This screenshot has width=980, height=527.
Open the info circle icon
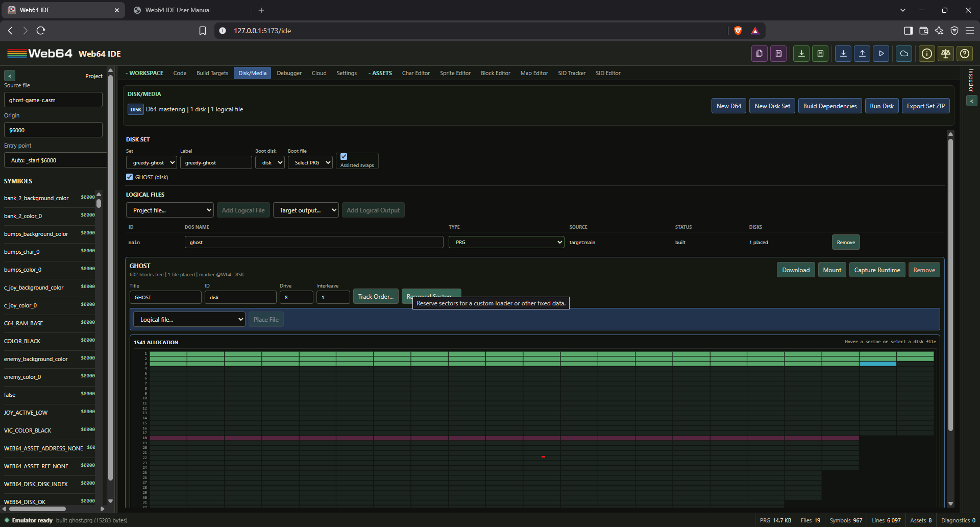[x=927, y=54]
